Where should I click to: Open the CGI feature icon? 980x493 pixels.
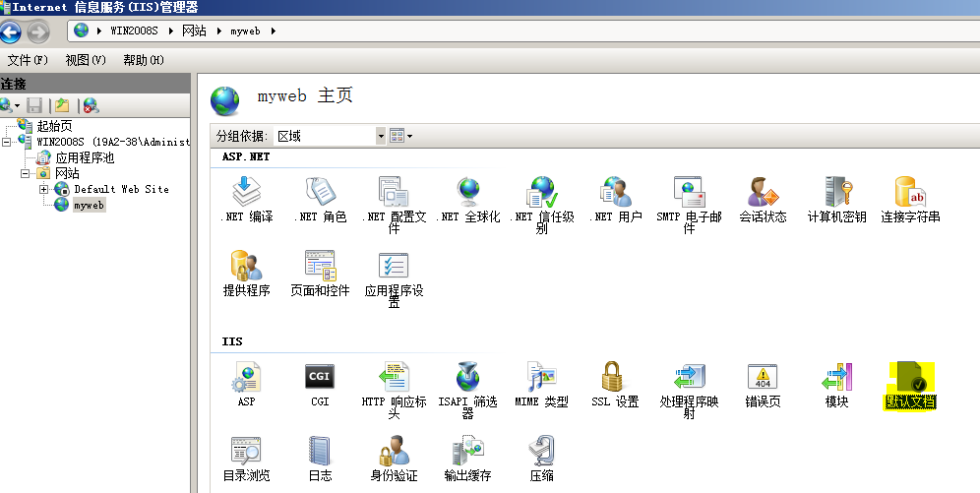[x=320, y=377]
